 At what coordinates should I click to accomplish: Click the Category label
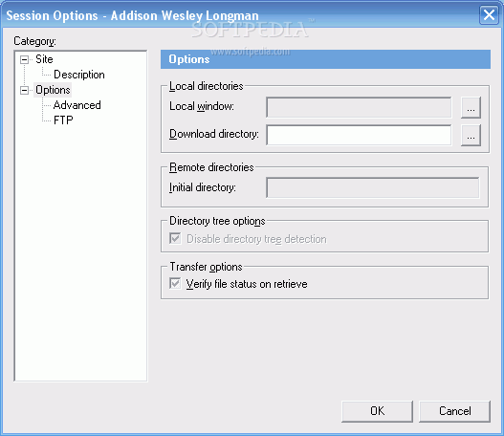pyautogui.click(x=34, y=41)
